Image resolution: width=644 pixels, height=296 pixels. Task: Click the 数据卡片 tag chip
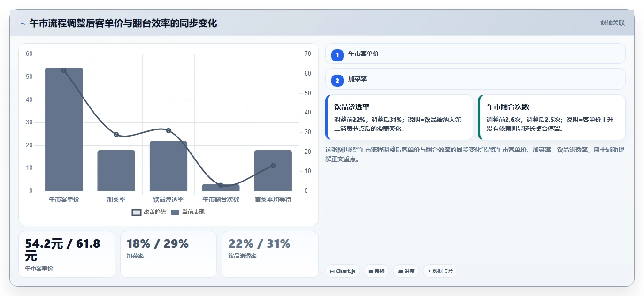coord(440,271)
